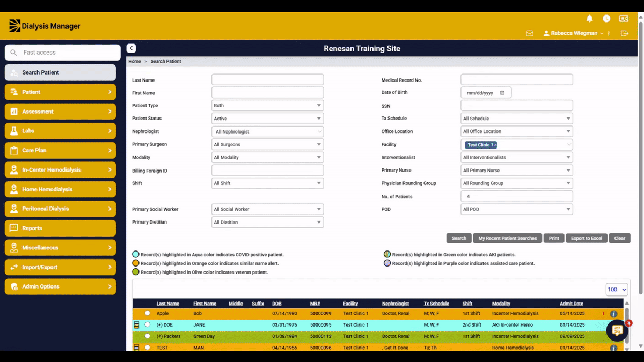The image size is (644, 362).
Task: Click the Search button
Action: coord(459,238)
